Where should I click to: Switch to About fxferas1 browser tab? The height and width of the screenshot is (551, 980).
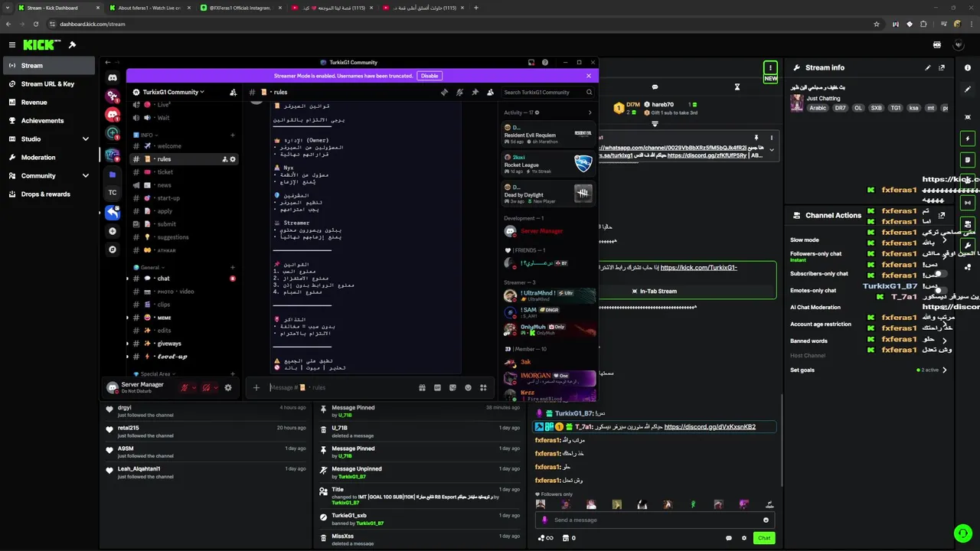pos(148,8)
